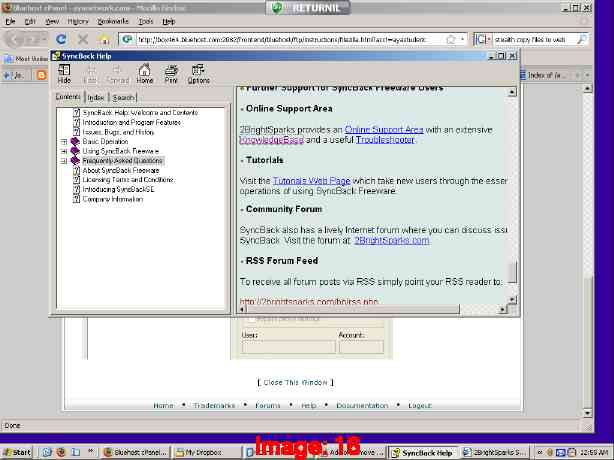Click the Documentation footer link
This screenshot has width=614, height=460.
point(362,406)
